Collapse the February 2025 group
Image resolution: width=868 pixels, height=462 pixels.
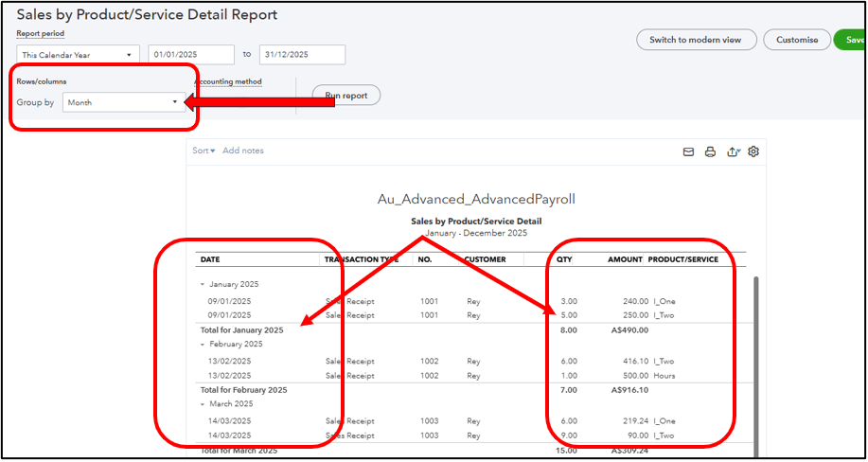[x=202, y=344]
